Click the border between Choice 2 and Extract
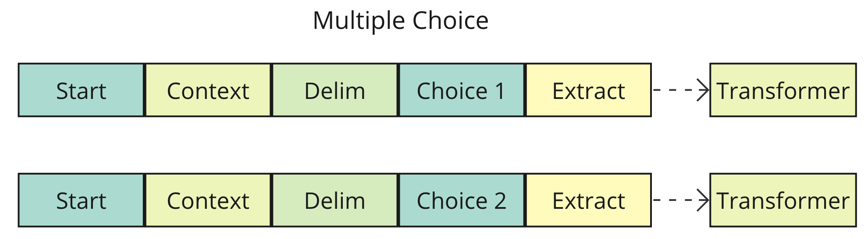Screen dimensions: 868x239 point(525,200)
